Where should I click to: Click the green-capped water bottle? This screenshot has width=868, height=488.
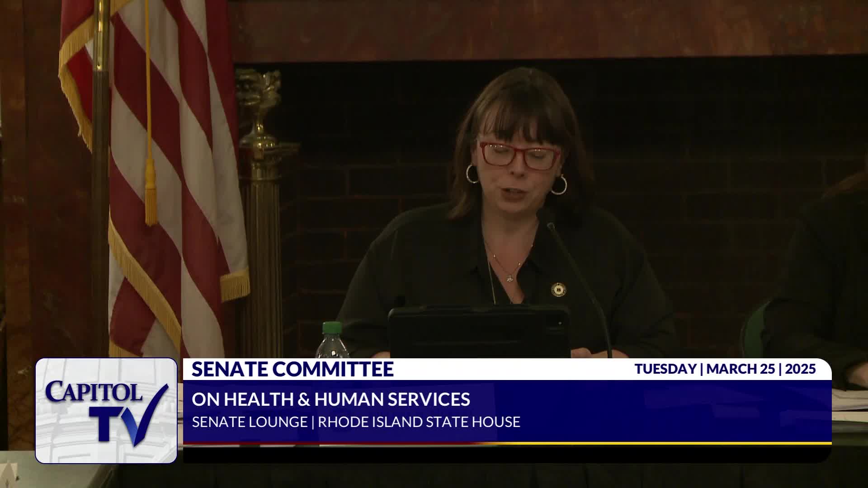click(332, 340)
